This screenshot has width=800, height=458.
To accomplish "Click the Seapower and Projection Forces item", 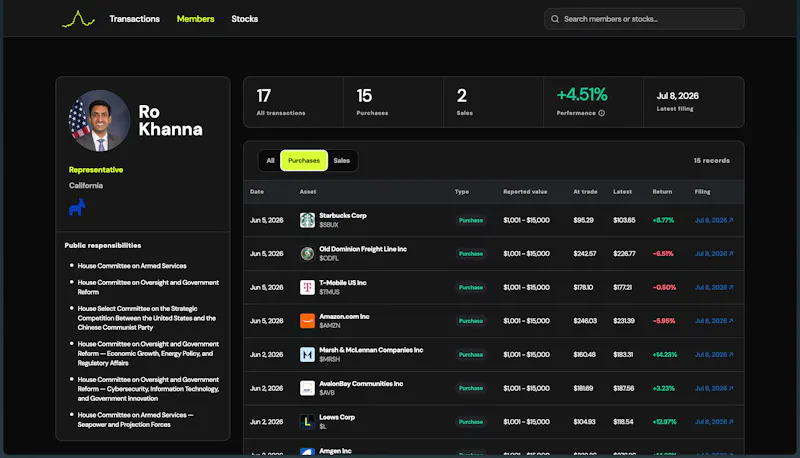I will click(x=135, y=420).
